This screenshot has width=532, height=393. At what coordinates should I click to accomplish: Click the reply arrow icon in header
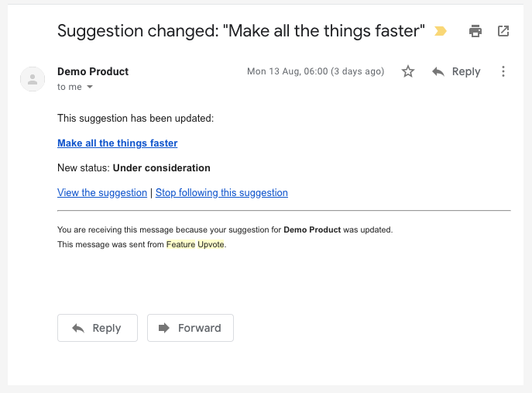tap(438, 71)
